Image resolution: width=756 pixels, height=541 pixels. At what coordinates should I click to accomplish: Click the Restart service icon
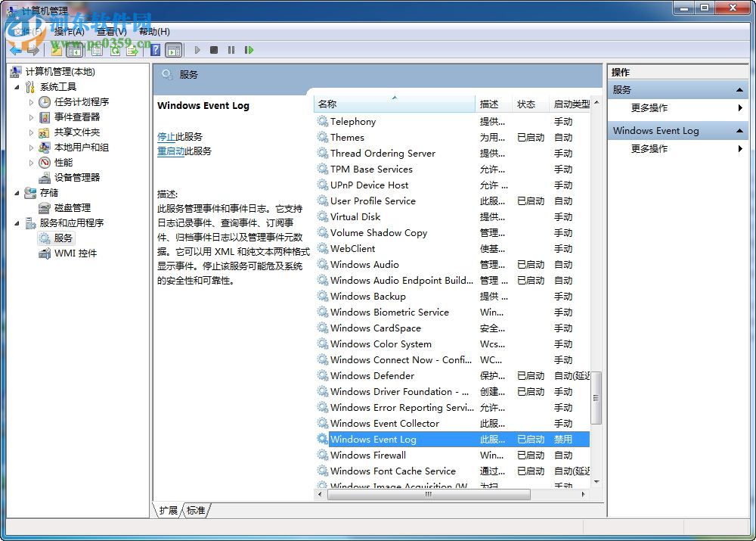click(249, 50)
